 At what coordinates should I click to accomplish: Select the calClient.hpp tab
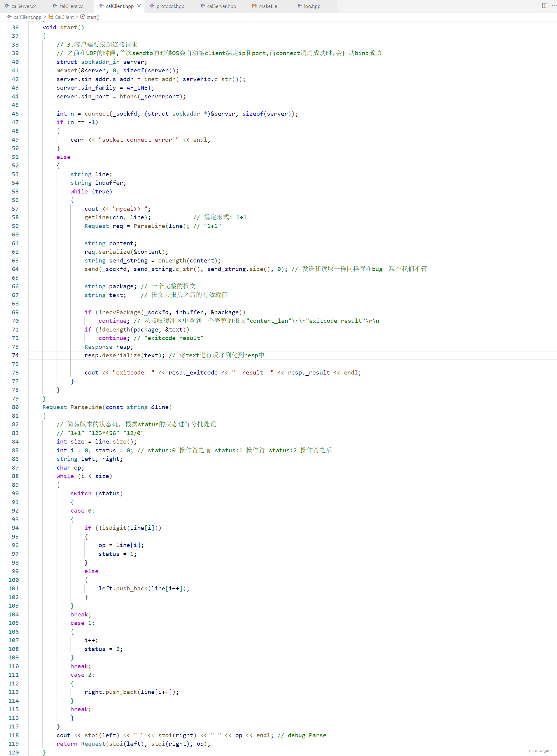[119, 6]
